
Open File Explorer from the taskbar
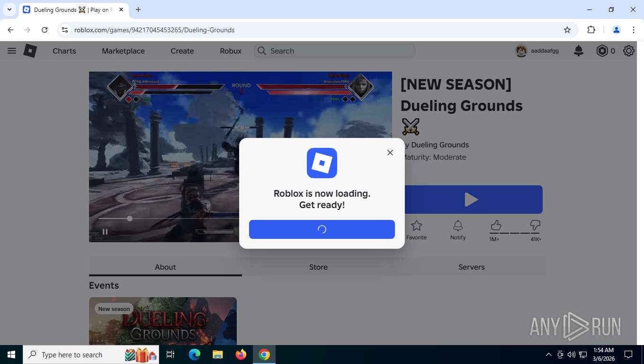tap(217, 355)
